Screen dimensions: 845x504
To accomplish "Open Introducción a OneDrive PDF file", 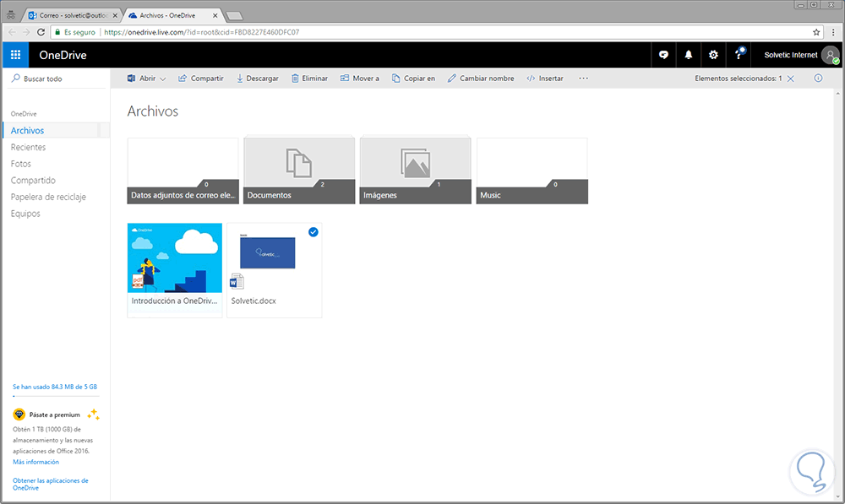I will click(x=175, y=269).
